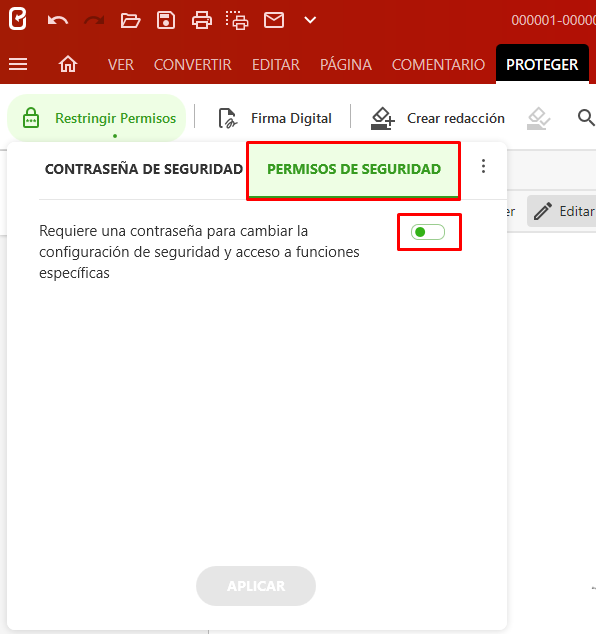Print document with printer icon
This screenshot has height=634, width=596.
coord(202,20)
